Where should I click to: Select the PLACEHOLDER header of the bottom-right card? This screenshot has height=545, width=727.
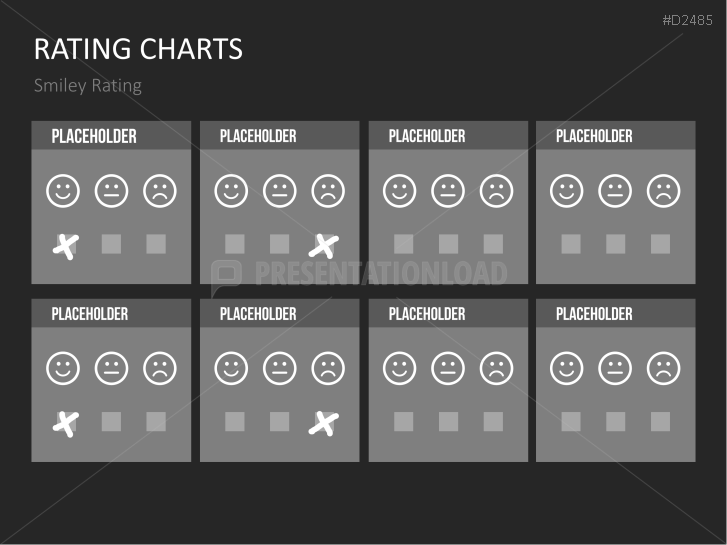(x=594, y=314)
